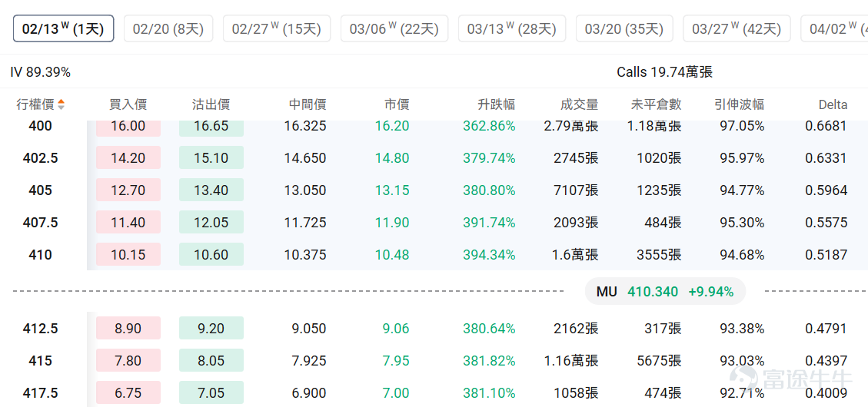Click bid price 14.20 for strike 402.5
This screenshot has height=407, width=868.
pyautogui.click(x=128, y=157)
